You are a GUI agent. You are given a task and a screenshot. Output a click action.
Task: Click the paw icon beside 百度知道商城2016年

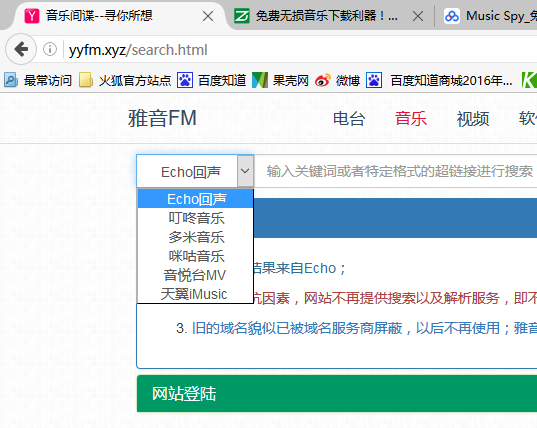pos(374,80)
